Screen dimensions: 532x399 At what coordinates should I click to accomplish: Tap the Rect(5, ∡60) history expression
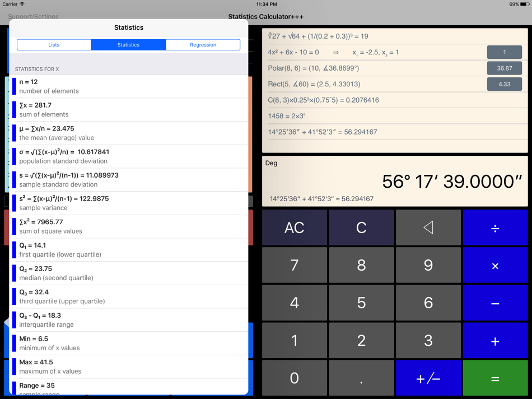click(314, 84)
